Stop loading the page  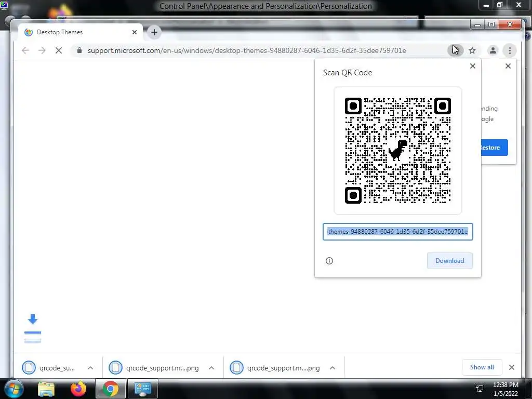[x=59, y=50]
